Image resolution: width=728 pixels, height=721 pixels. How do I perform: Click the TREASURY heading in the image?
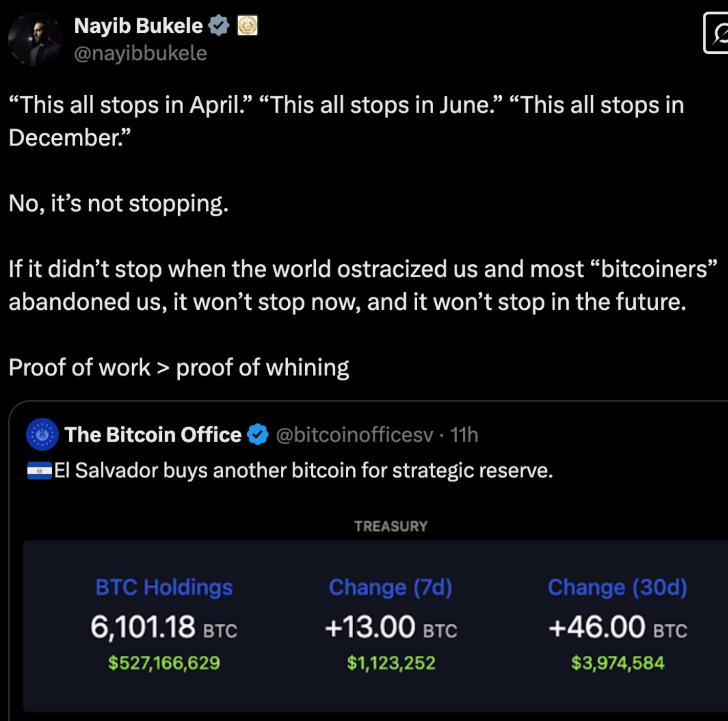391,526
